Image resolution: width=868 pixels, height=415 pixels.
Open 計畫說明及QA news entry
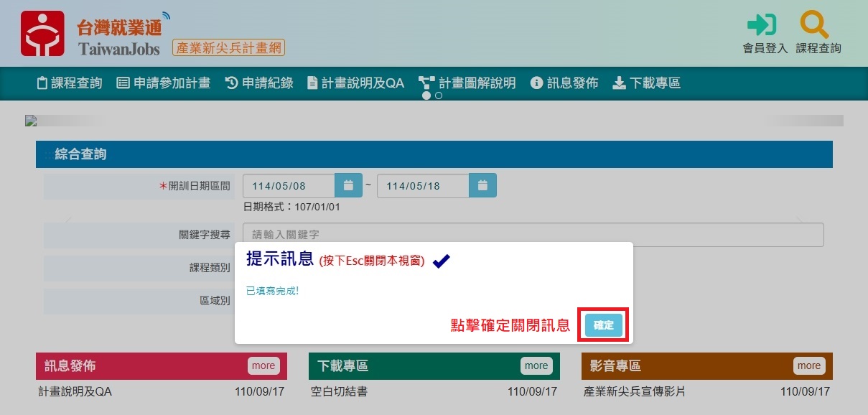point(75,392)
